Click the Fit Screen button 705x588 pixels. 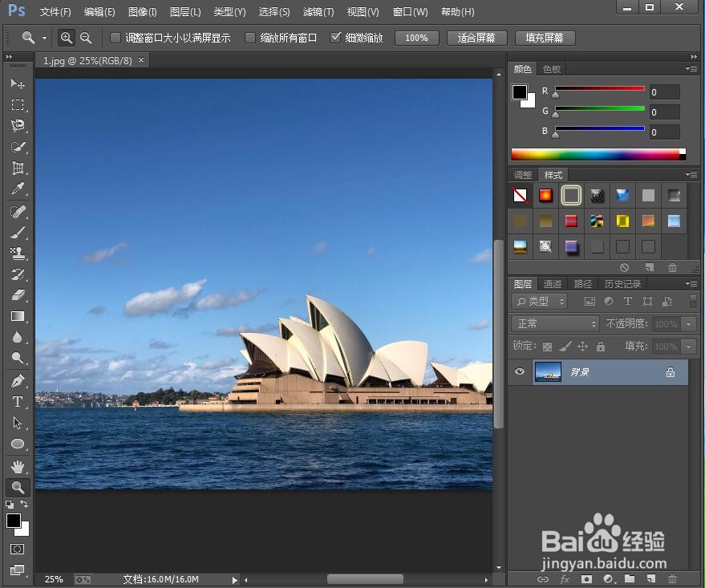476,39
